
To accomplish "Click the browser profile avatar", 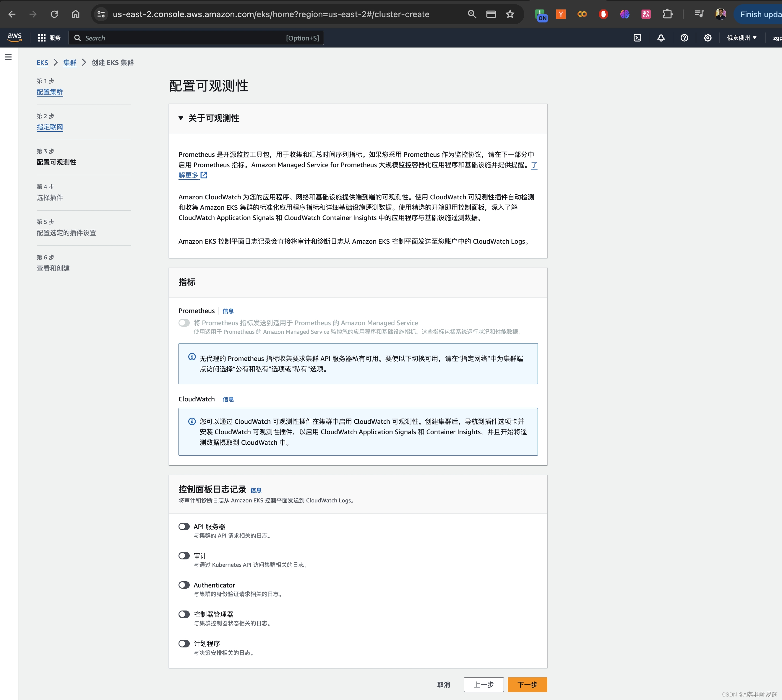I will [721, 14].
